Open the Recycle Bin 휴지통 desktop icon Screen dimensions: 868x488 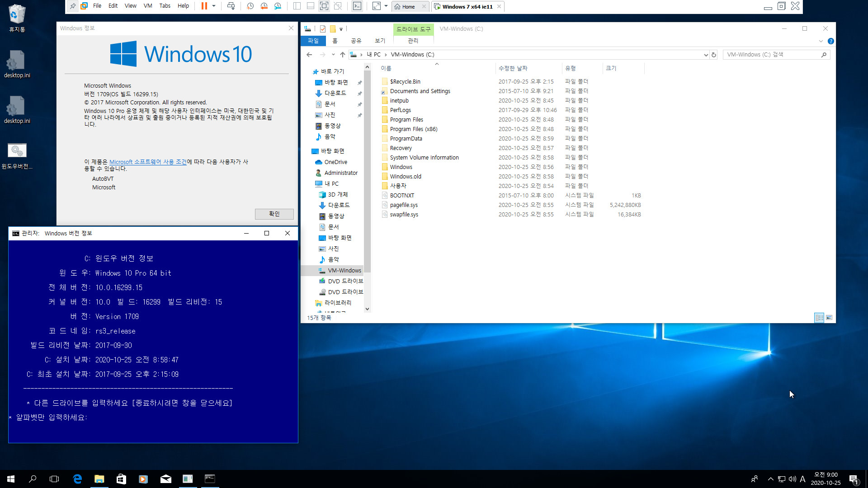coord(17,18)
